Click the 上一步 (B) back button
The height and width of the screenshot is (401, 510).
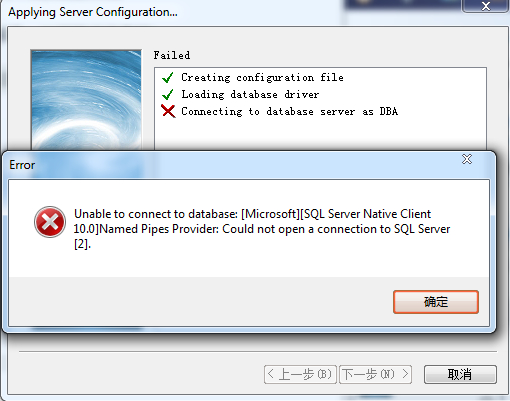(300, 374)
